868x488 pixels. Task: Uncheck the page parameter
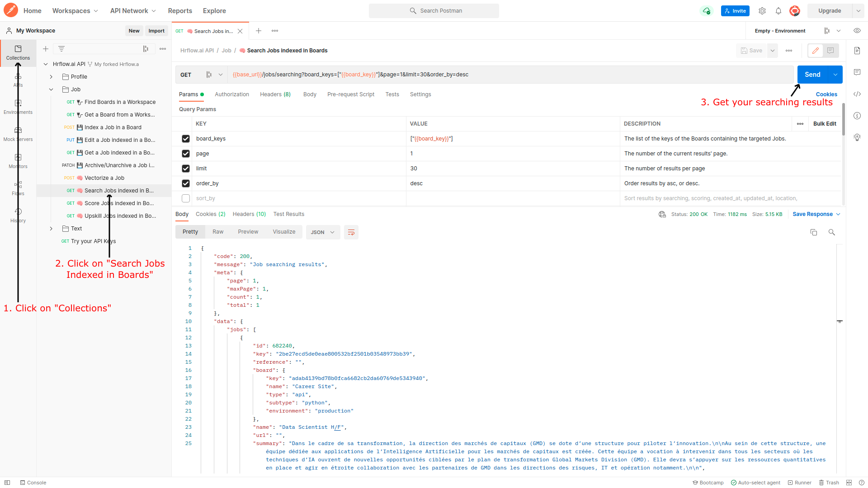pos(186,154)
